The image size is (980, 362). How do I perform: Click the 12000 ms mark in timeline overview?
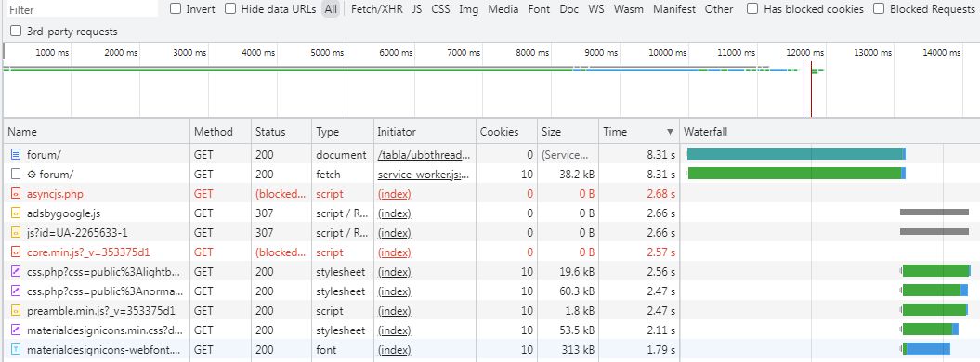point(805,53)
